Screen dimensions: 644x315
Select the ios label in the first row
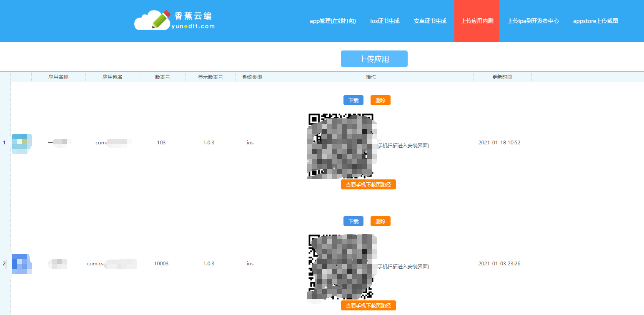250,142
